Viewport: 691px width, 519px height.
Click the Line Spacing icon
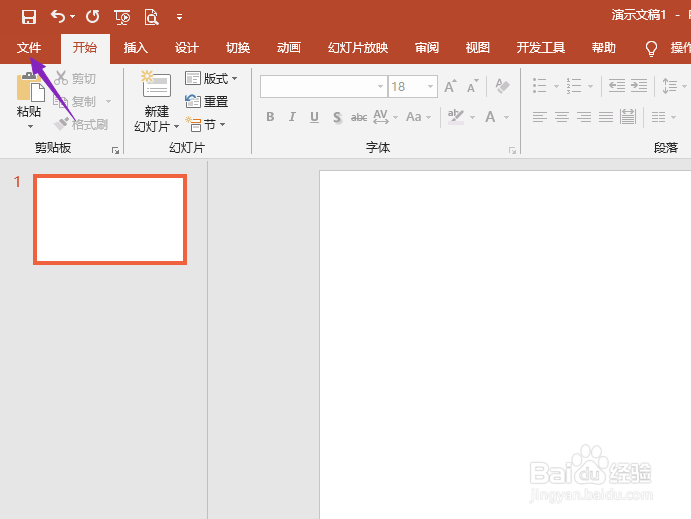tap(669, 86)
